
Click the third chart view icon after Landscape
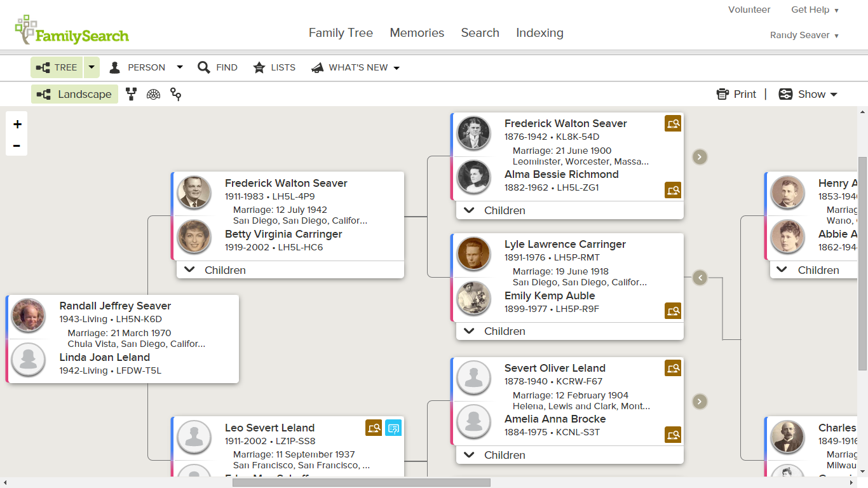(x=175, y=94)
